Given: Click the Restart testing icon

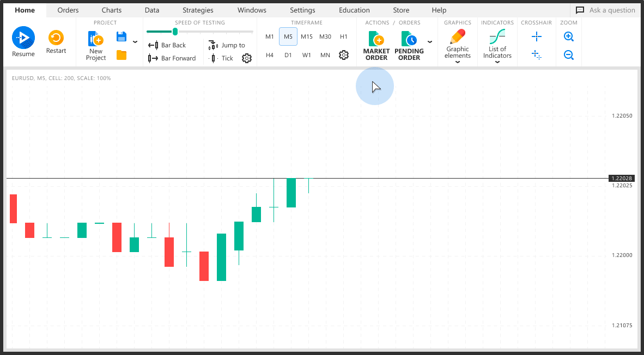Looking at the screenshot, I should pyautogui.click(x=56, y=38).
